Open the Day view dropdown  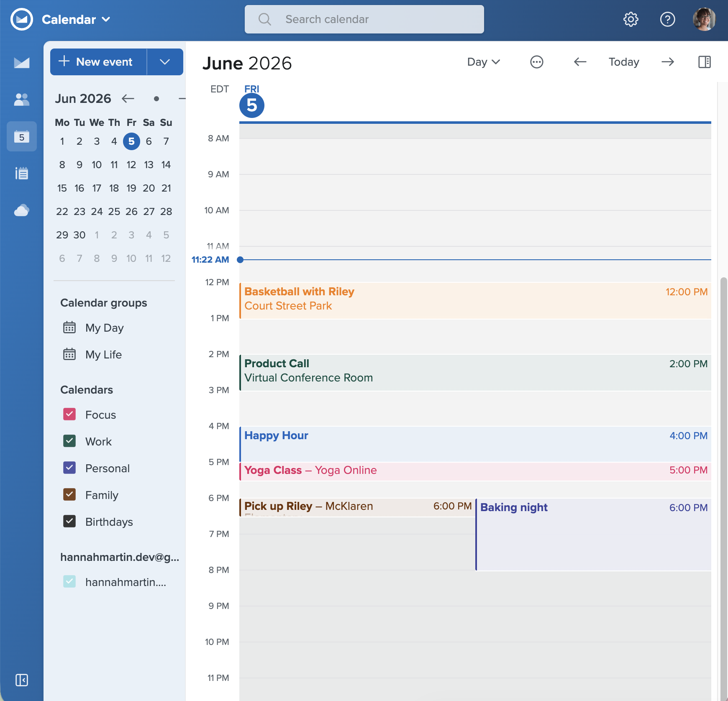(x=484, y=62)
